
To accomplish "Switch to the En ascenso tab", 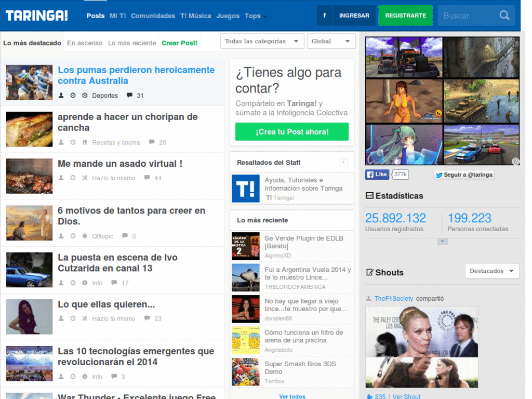I will pyautogui.click(x=85, y=43).
